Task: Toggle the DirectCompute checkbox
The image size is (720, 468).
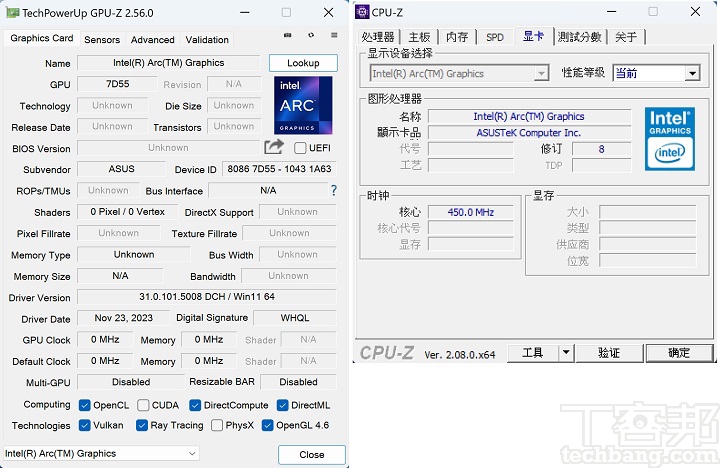Action: 195,405
